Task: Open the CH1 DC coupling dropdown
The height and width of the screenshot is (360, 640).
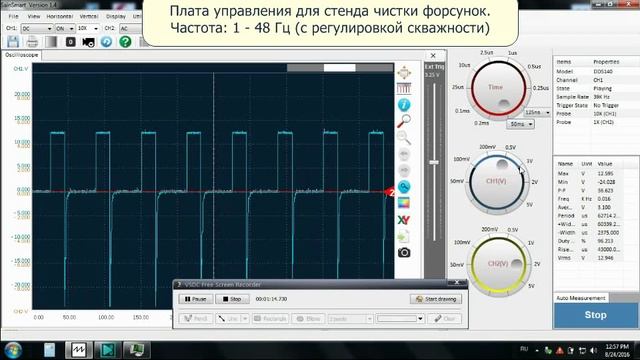Action: pyautogui.click(x=37, y=29)
